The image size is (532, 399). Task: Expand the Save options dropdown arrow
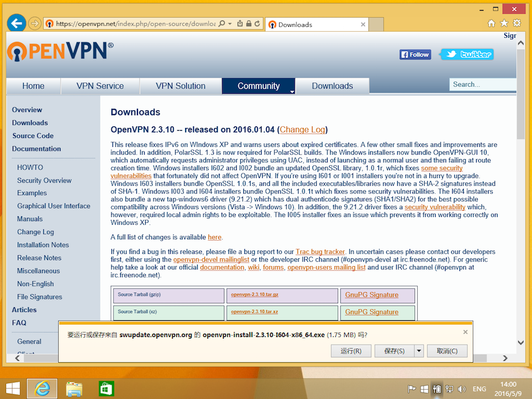point(419,351)
